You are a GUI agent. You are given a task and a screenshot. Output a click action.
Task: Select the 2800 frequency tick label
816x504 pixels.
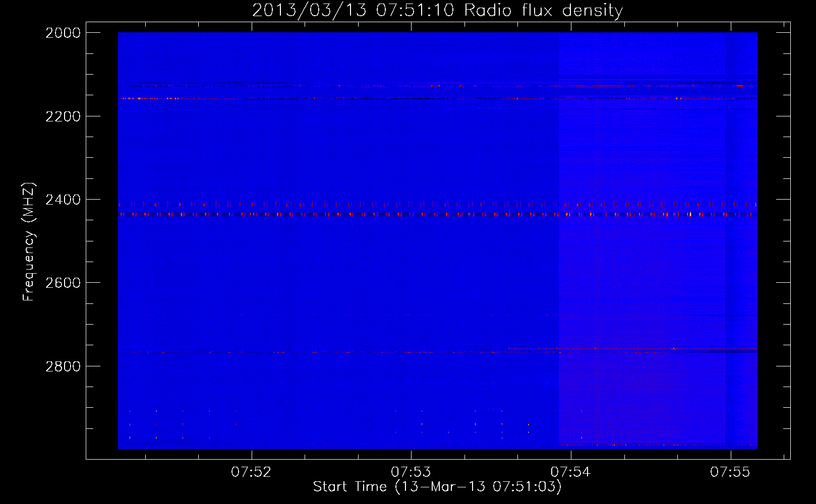pyautogui.click(x=63, y=366)
